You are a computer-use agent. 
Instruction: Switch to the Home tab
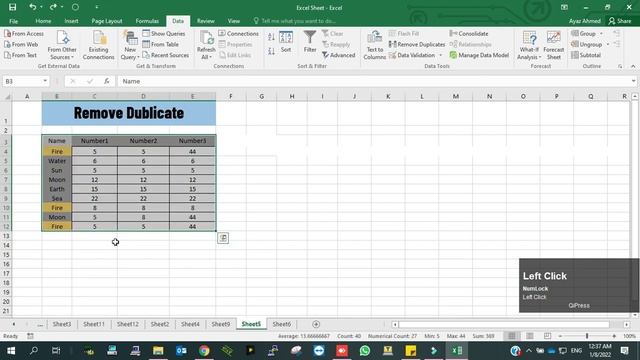pos(43,21)
